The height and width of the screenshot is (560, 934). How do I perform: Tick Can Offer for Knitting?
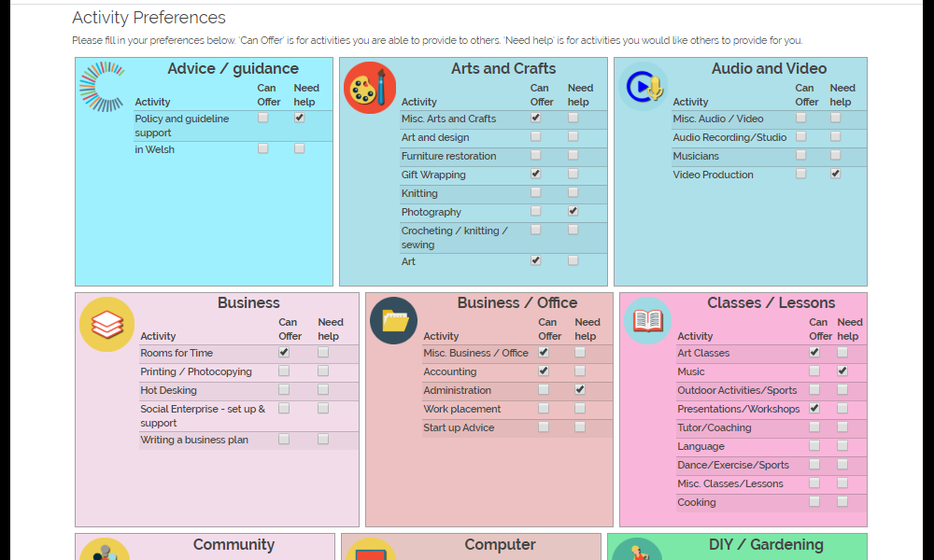pos(536,192)
